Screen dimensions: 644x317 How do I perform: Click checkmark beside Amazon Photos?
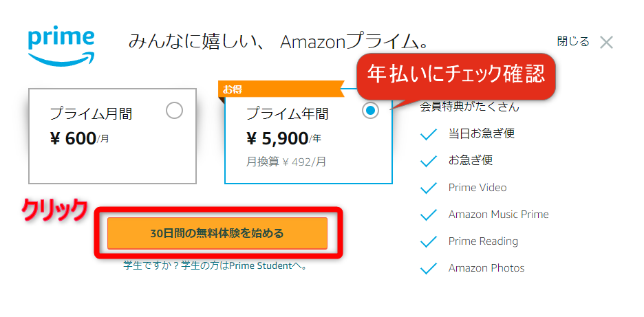(429, 269)
